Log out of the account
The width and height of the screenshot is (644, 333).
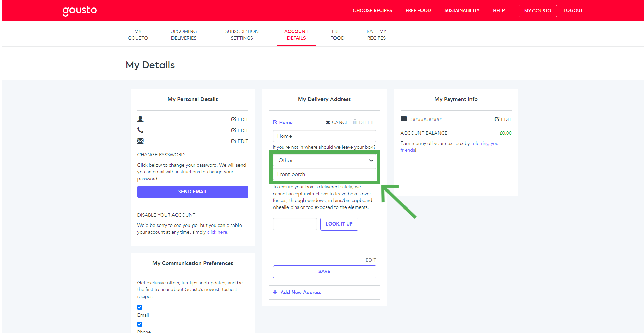[x=573, y=11]
